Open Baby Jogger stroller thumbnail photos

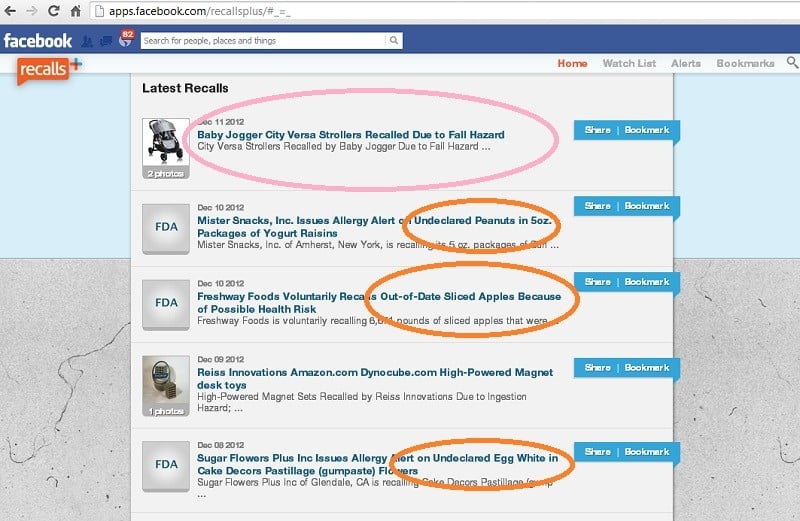[166, 148]
